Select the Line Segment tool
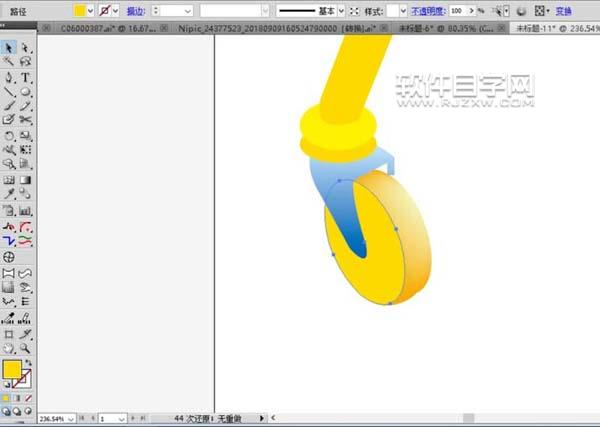Image resolution: width=600 pixels, height=427 pixels. click(9, 92)
